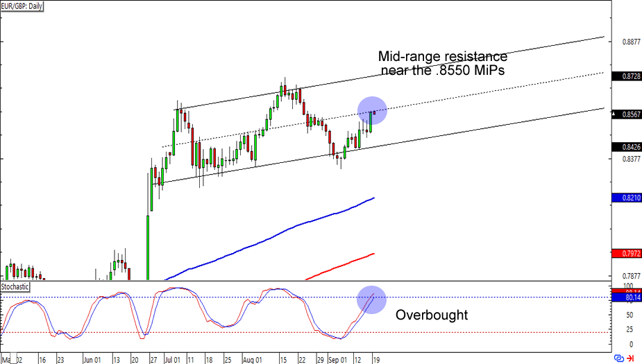Click the blue chain link icon
This screenshot has height=364, width=642.
[619, 358]
